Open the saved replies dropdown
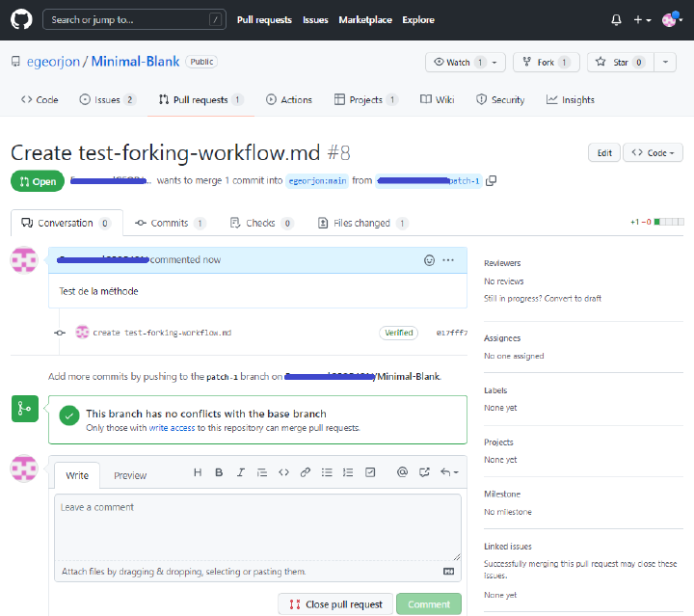The height and width of the screenshot is (616, 694). [x=449, y=472]
